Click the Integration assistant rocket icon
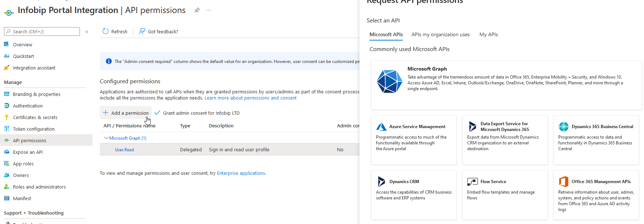 coord(7,68)
